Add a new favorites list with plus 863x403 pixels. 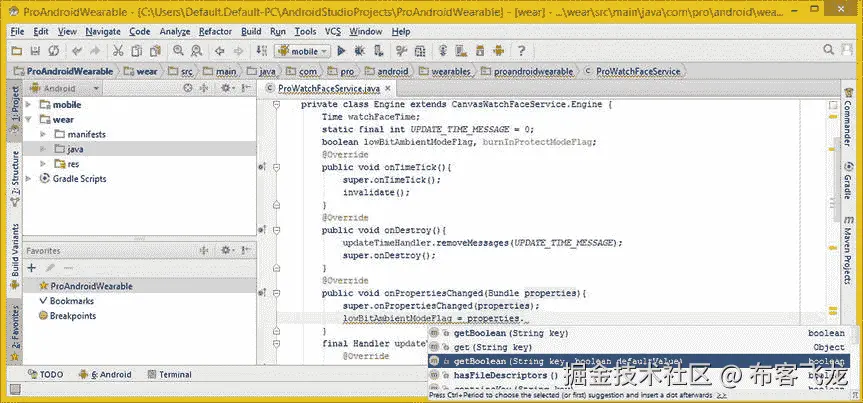coord(31,268)
